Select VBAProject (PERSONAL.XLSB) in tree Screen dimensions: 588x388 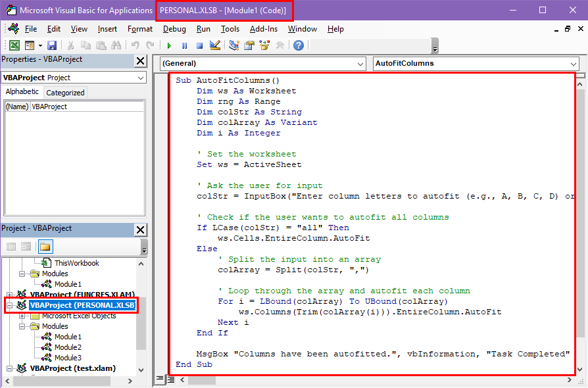tap(82, 306)
